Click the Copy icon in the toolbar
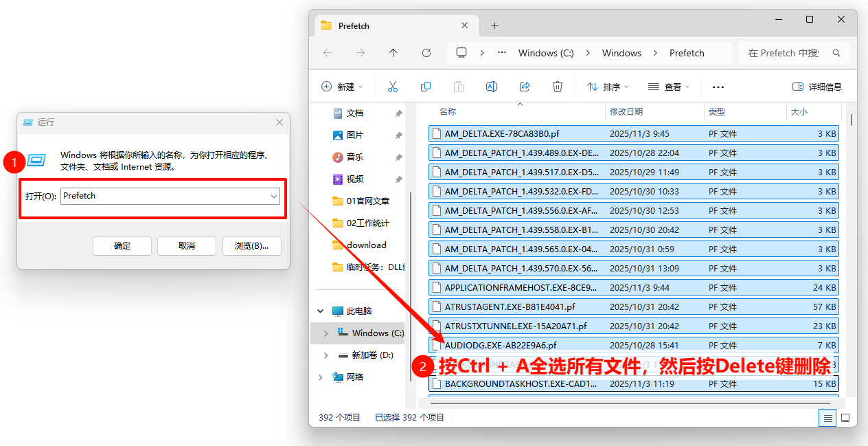Screen dimensions: 868x446 425,86
